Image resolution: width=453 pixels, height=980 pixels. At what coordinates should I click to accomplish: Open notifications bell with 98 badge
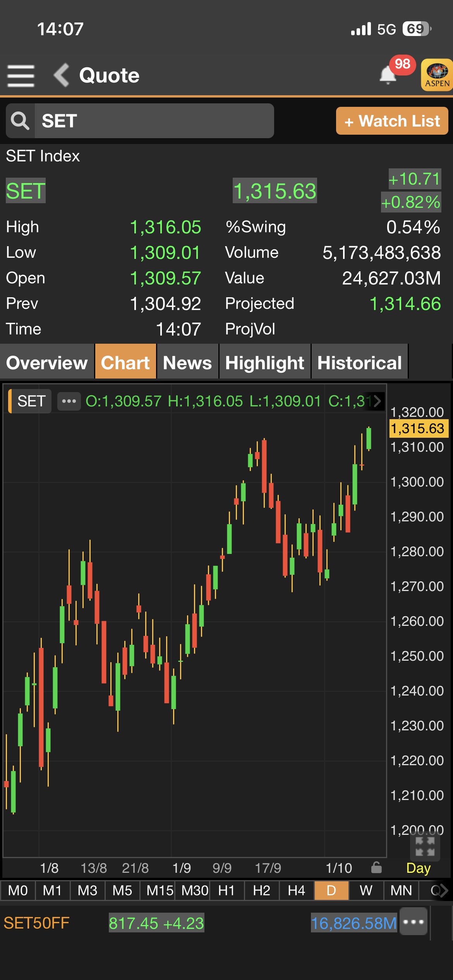point(388,74)
